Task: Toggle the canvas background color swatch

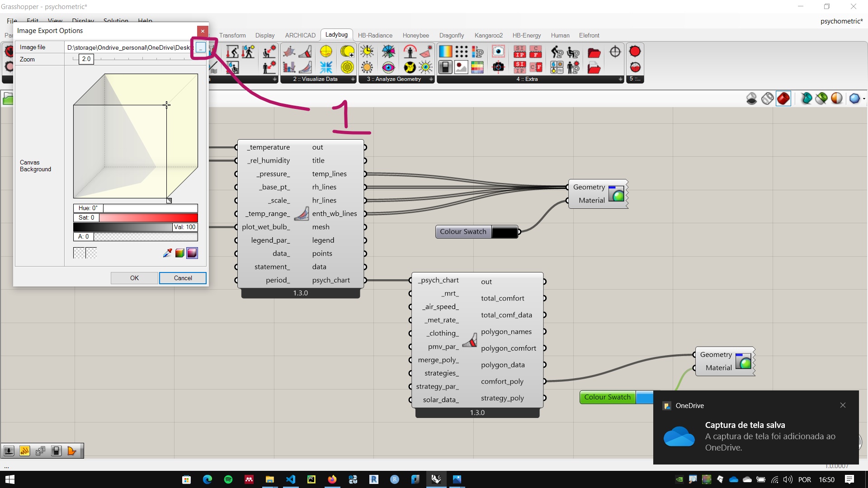Action: click(x=78, y=253)
